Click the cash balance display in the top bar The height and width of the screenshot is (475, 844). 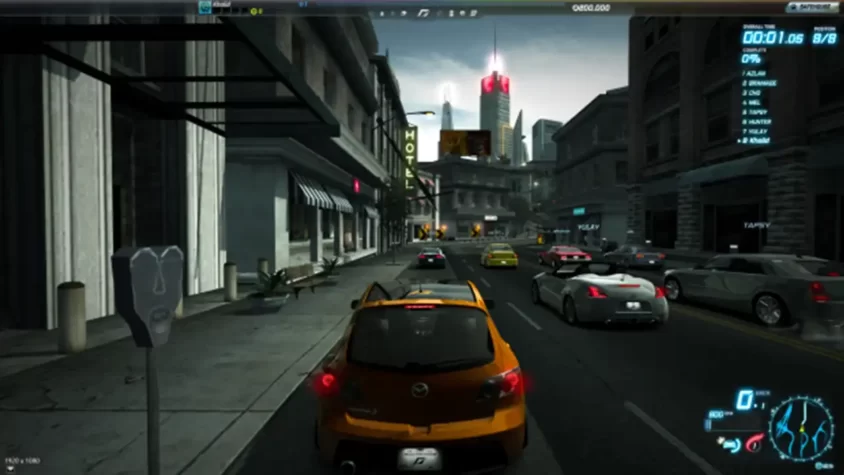(x=590, y=8)
